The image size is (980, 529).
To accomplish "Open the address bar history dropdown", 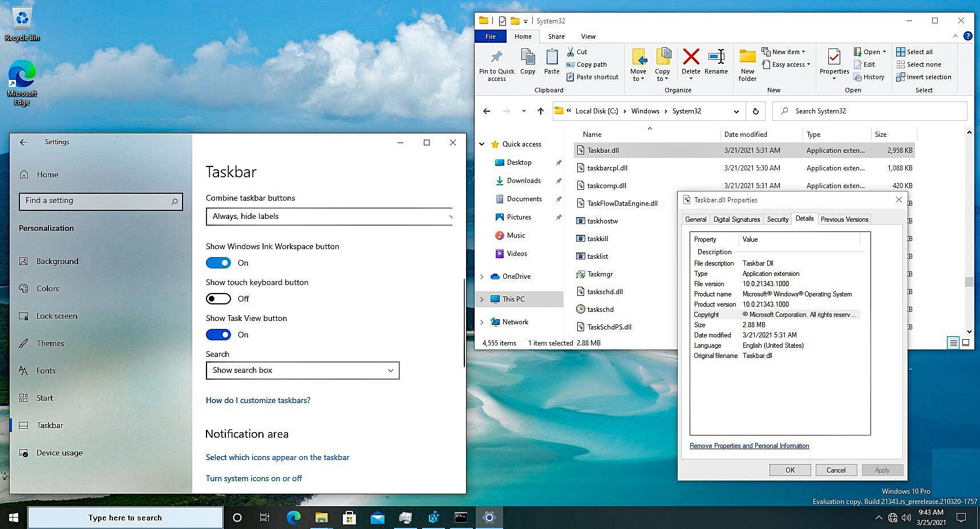I will click(x=736, y=111).
